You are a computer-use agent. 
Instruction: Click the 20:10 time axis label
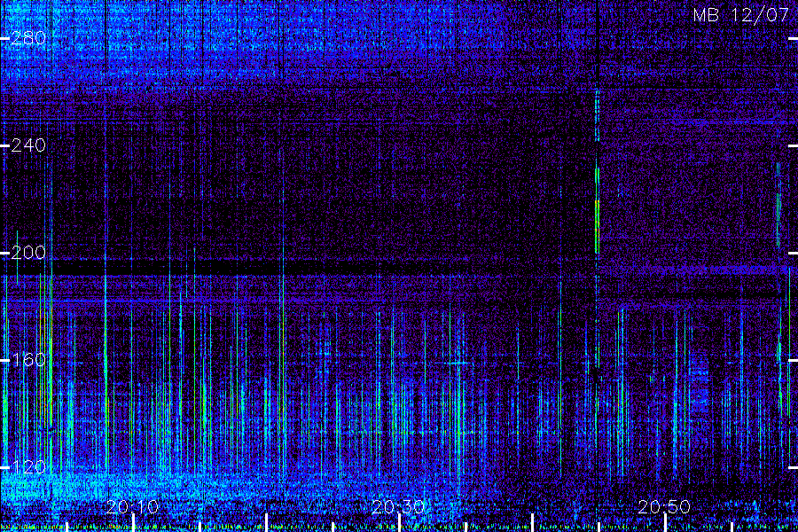pyautogui.click(x=132, y=507)
